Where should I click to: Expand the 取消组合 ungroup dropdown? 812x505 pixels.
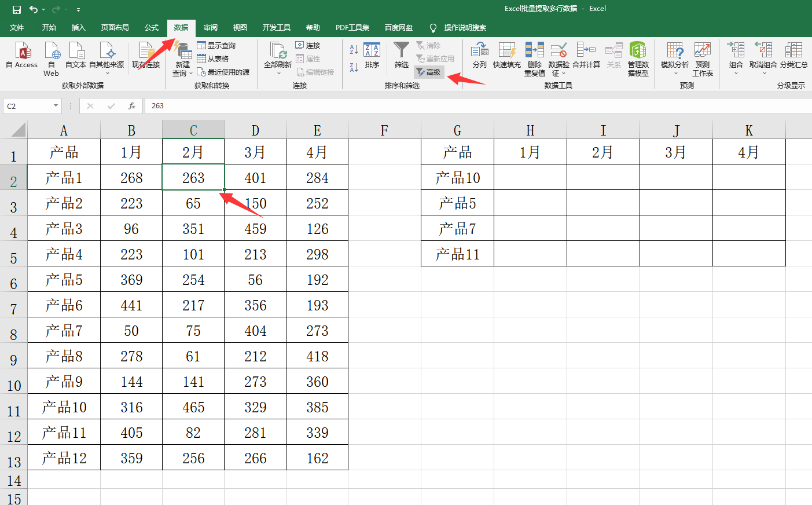point(764,74)
